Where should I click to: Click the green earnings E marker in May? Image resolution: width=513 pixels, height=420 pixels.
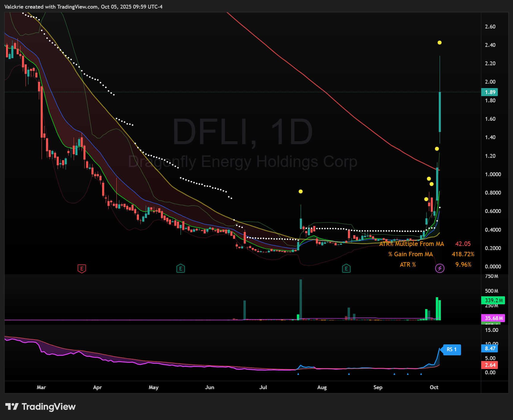[180, 269]
